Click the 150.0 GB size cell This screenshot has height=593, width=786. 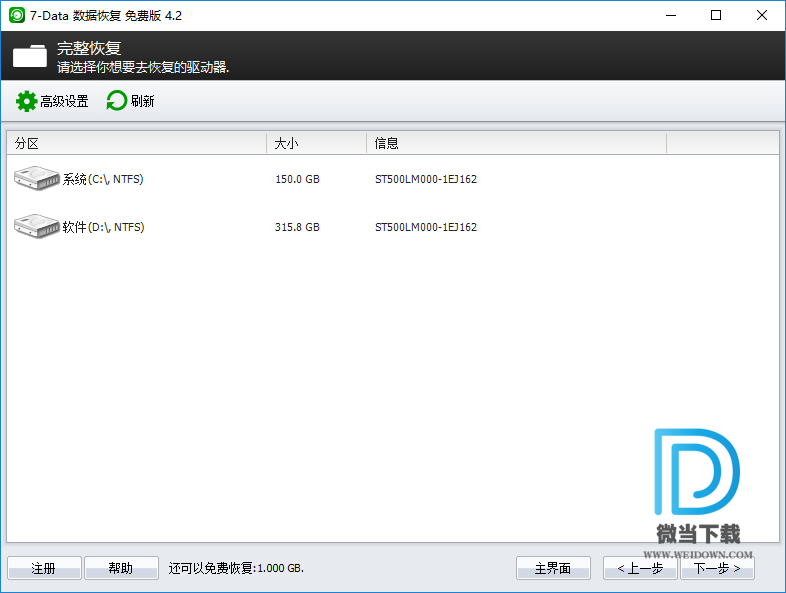(x=297, y=179)
